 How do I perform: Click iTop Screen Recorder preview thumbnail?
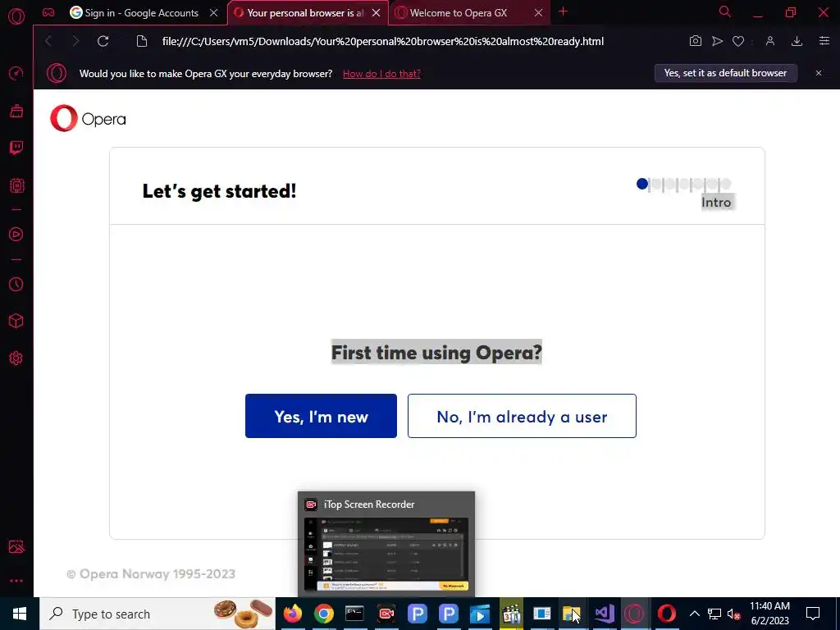pyautogui.click(x=386, y=554)
